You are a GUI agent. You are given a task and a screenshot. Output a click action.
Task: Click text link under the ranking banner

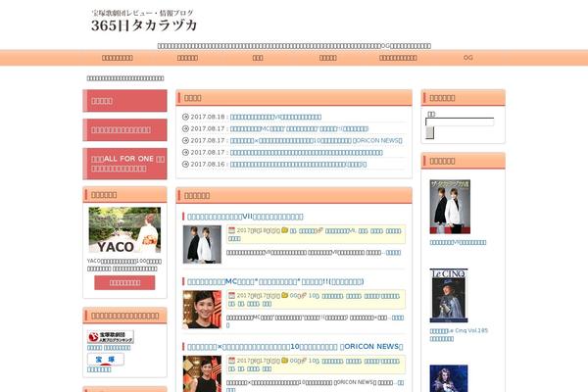pyautogui.click(x=109, y=348)
